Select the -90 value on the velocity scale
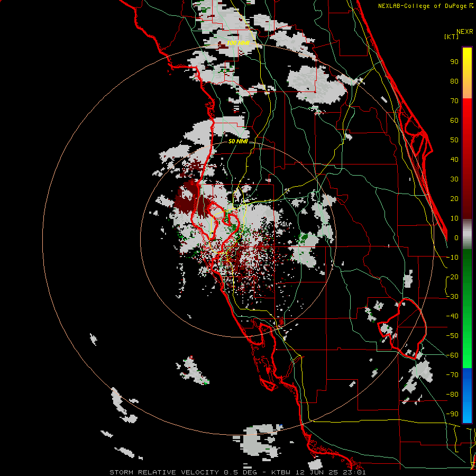The height and width of the screenshot is (476, 476). coord(452,414)
